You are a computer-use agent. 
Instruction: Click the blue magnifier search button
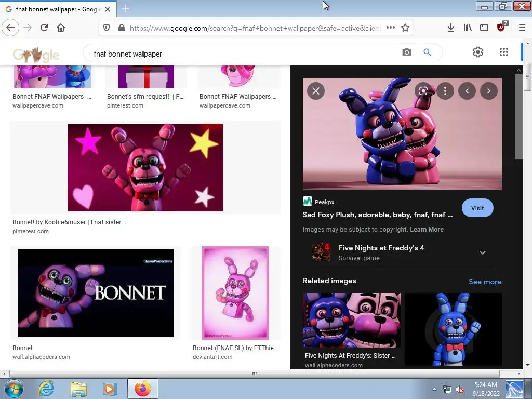pyautogui.click(x=428, y=52)
